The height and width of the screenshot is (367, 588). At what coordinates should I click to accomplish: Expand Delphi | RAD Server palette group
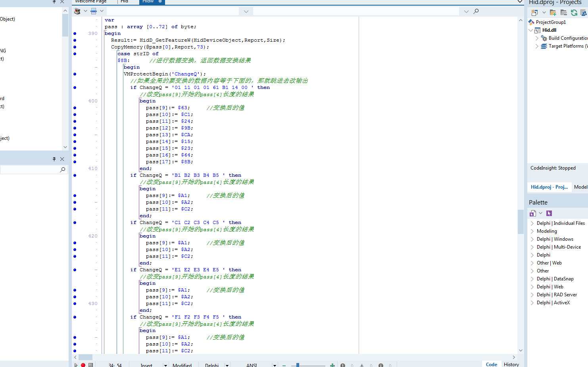[532, 295]
